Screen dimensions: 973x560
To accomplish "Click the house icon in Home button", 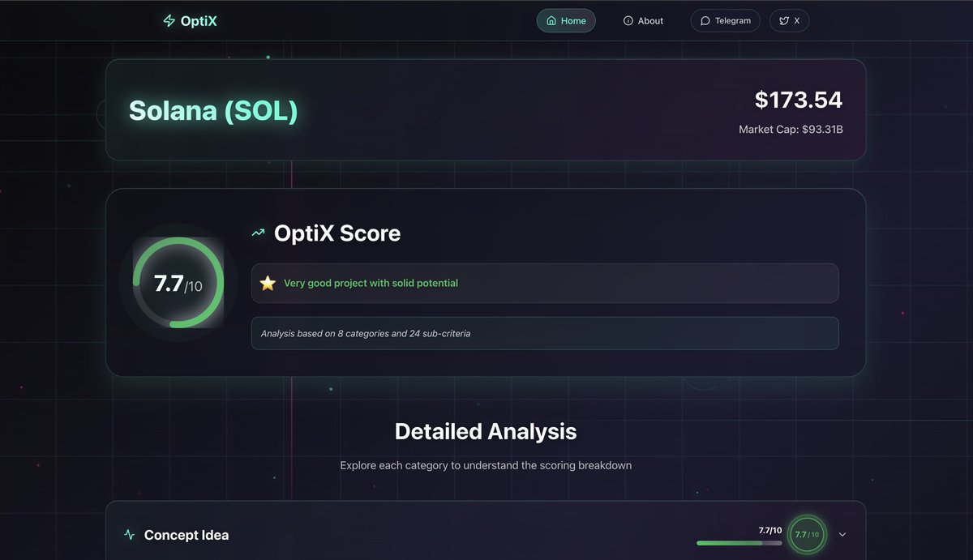I will 552,21.
